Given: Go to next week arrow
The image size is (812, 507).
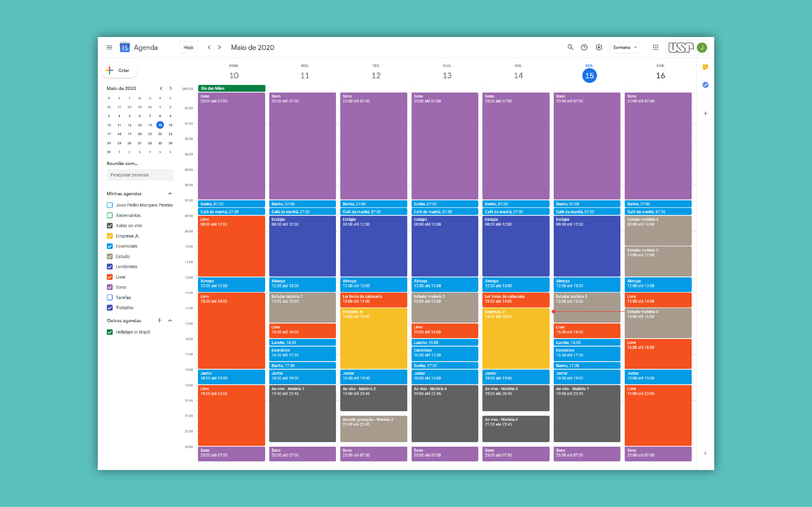Looking at the screenshot, I should coord(220,47).
